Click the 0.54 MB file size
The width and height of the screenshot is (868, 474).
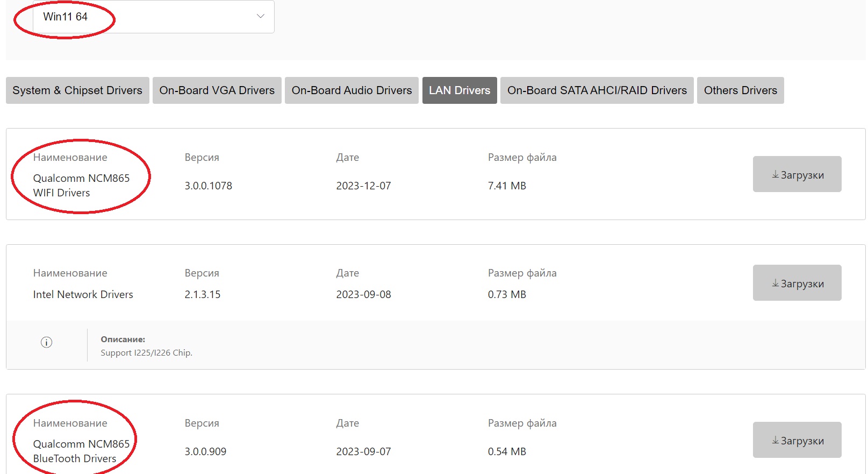point(507,451)
